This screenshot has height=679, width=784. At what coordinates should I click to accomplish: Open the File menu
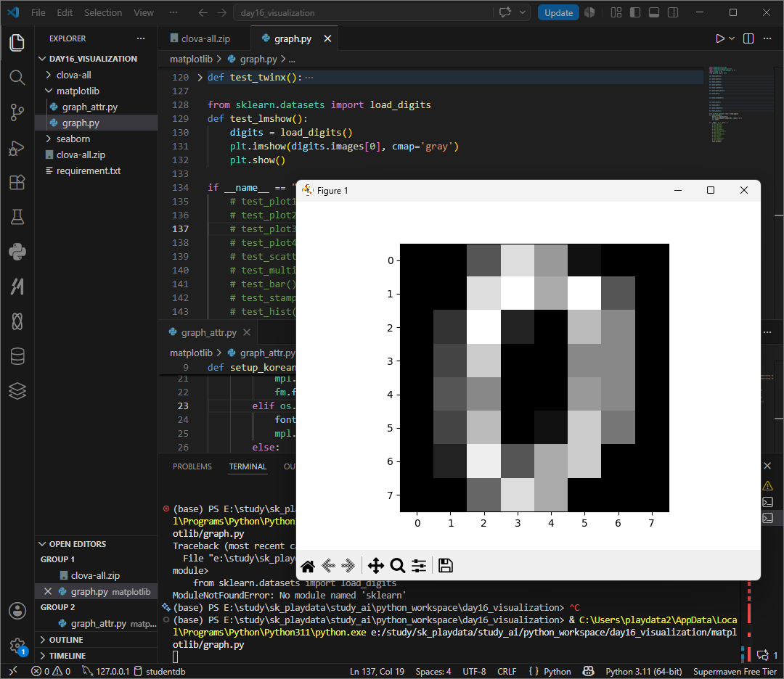(38, 12)
